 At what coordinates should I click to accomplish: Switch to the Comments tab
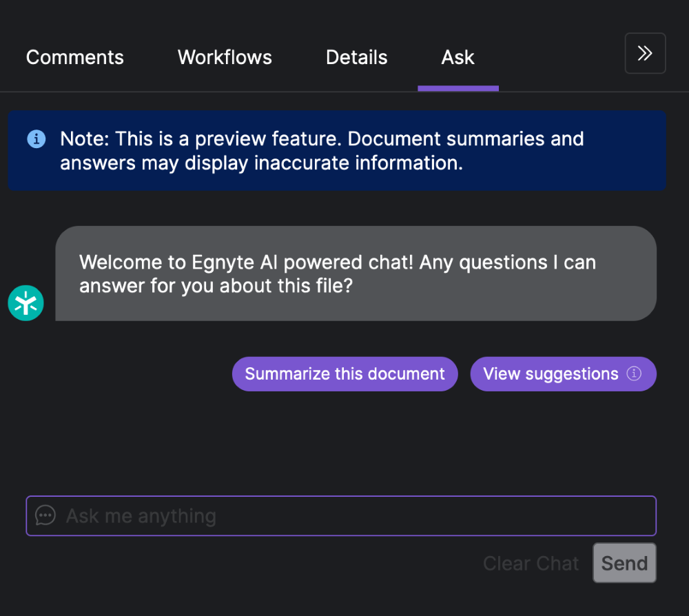[74, 57]
